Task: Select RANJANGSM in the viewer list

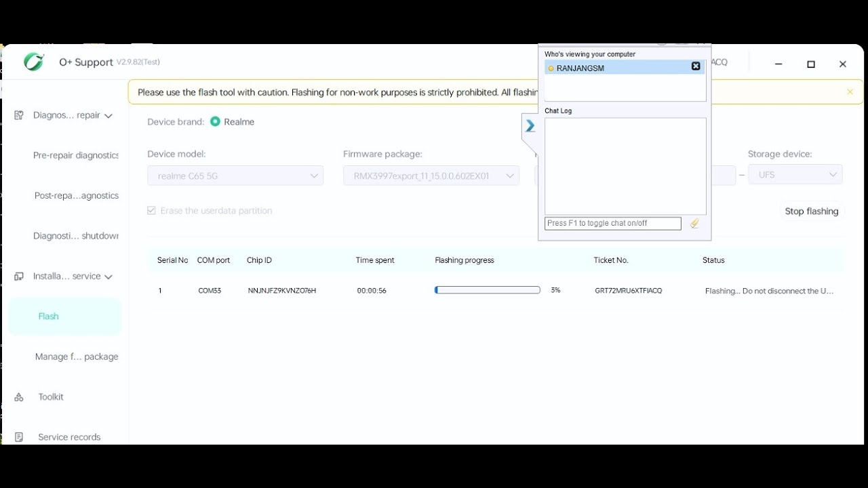Action: coord(625,67)
